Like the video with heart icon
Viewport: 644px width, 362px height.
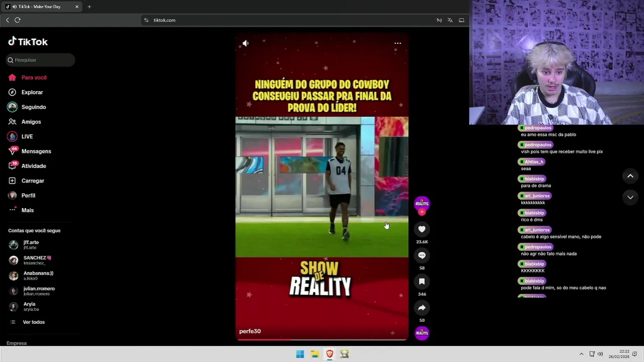(x=422, y=229)
